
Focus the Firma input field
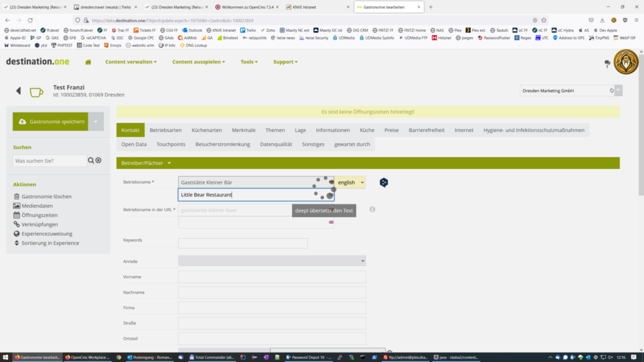pos(272,308)
